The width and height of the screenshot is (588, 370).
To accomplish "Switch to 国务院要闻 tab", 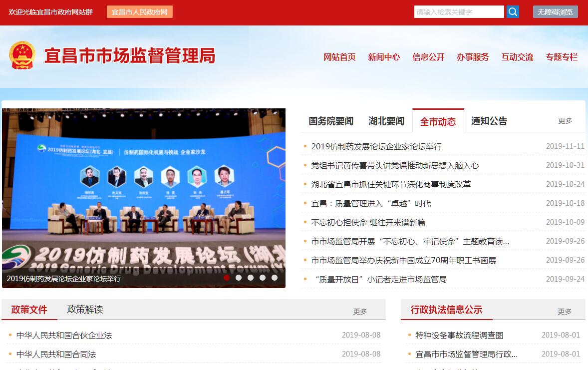I will 330,121.
